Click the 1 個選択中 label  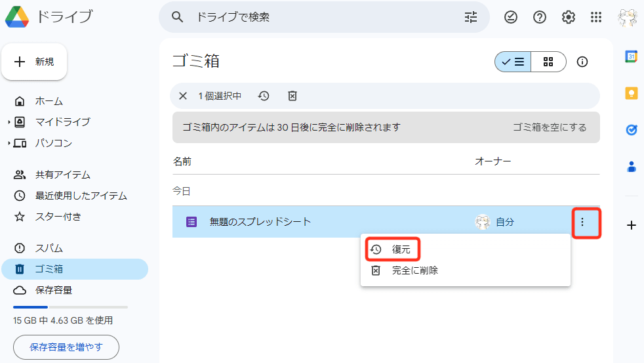coord(220,96)
